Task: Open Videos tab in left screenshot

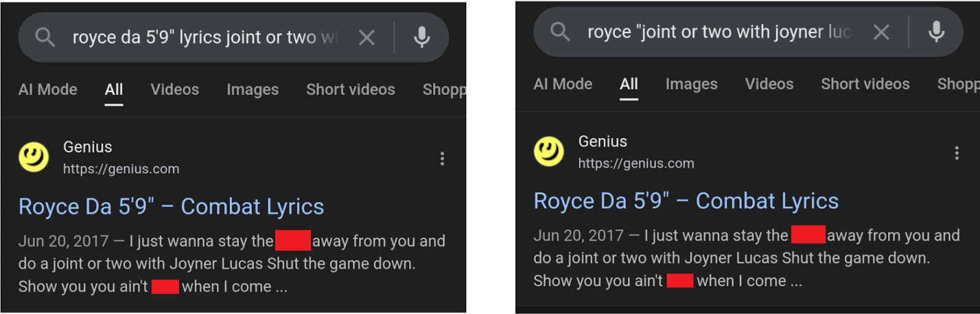Action: point(175,90)
